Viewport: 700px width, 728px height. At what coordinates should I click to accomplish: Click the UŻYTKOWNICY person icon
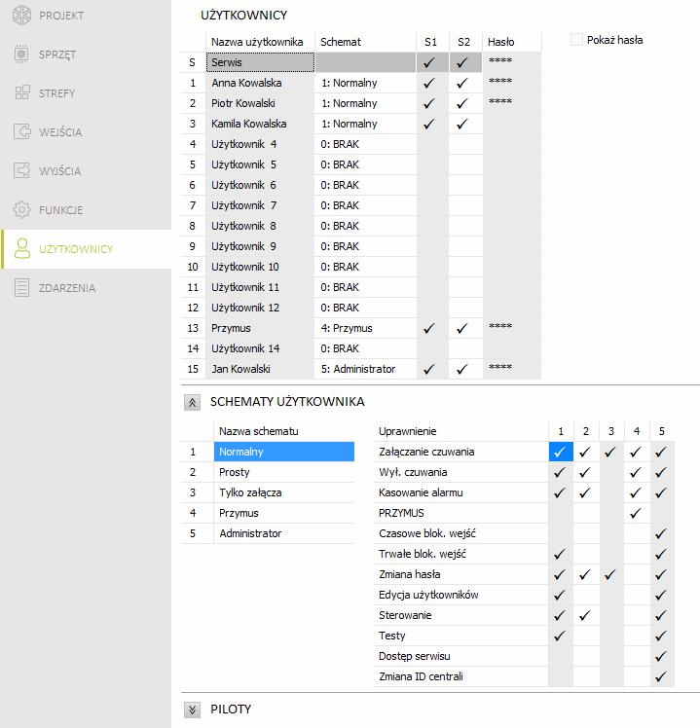coord(21,248)
